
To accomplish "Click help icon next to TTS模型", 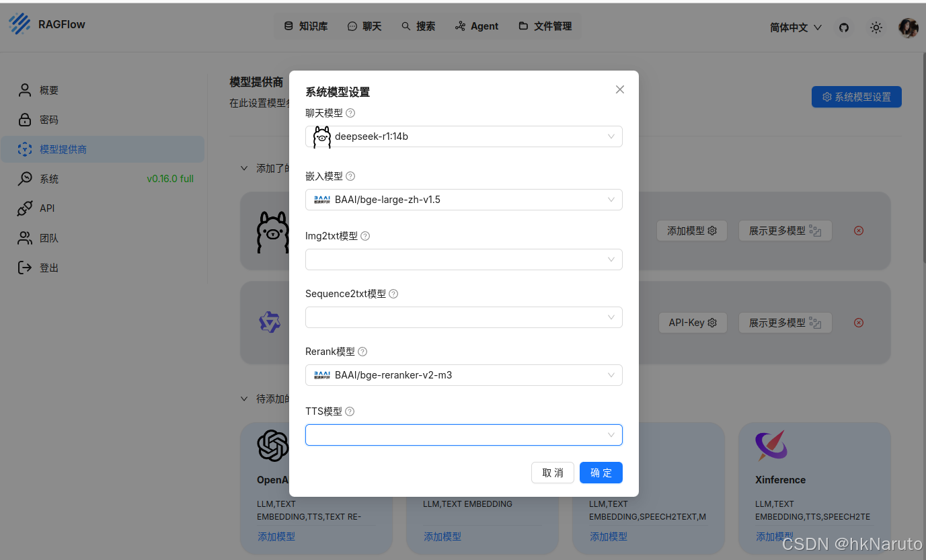I will pyautogui.click(x=350, y=411).
